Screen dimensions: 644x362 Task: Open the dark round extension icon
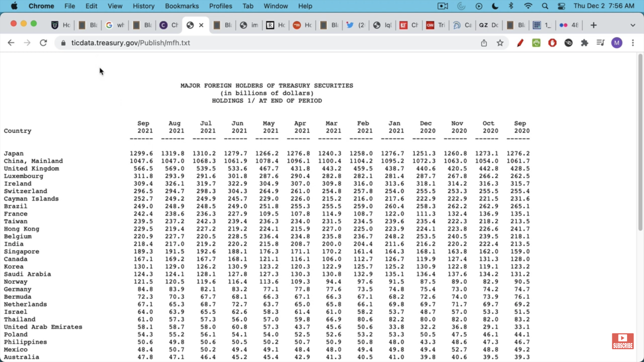pos(568,43)
